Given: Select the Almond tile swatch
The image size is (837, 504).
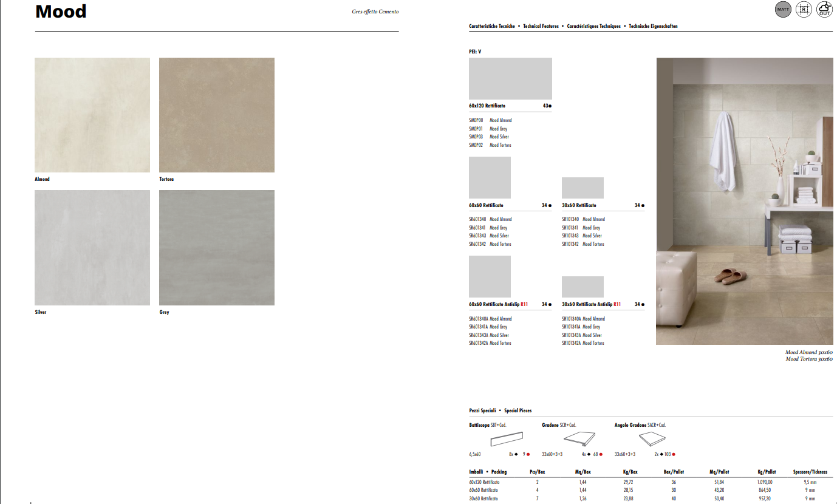Looking at the screenshot, I should [x=92, y=115].
